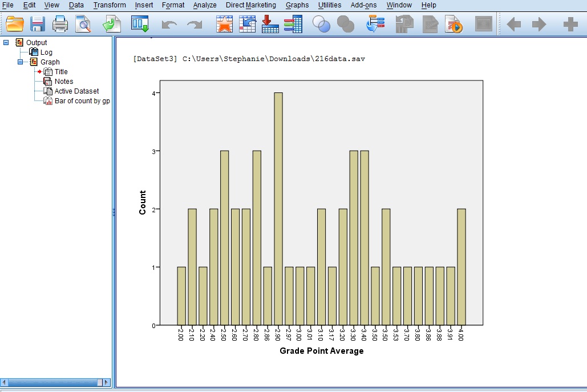Click the bar for GPA 2.50
587x392 pixels.
point(224,238)
